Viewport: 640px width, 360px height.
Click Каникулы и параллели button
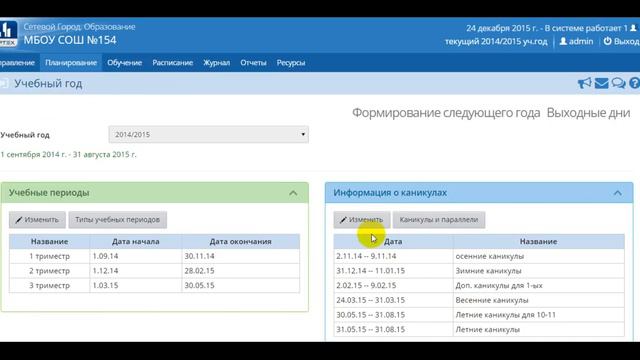439,220
